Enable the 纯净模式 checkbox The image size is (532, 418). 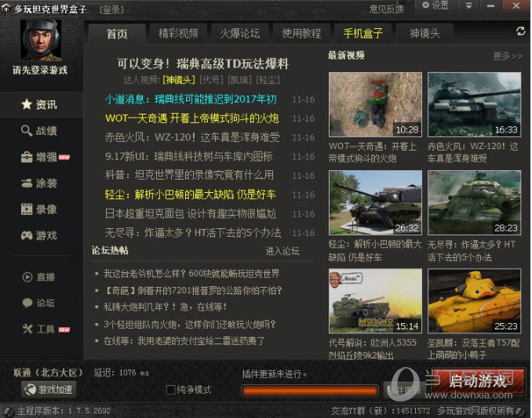click(x=170, y=390)
